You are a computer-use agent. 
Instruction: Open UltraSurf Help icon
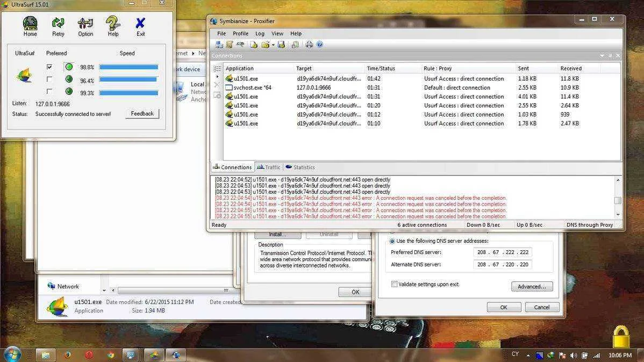112,24
